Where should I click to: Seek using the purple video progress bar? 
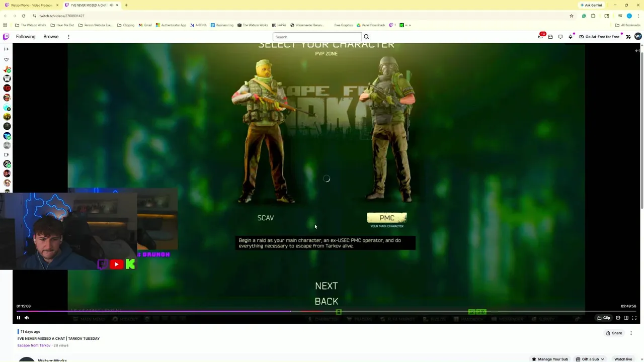pos(153,311)
